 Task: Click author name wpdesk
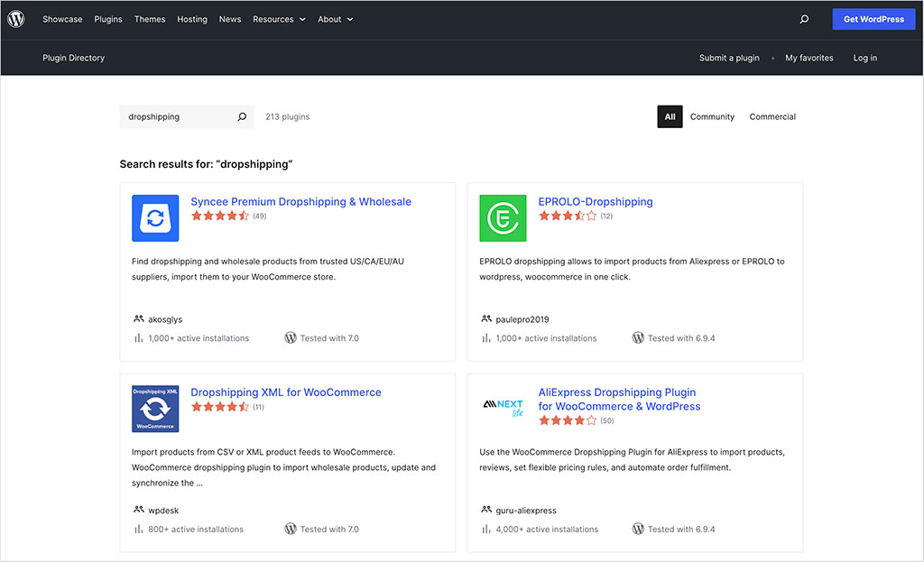[163, 511]
